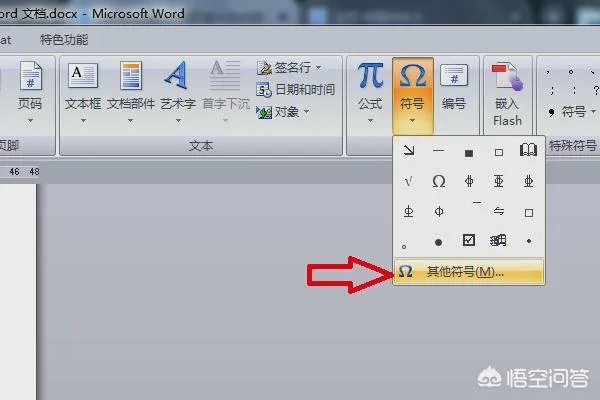Select the empty square symbol in top row

pos(499,152)
